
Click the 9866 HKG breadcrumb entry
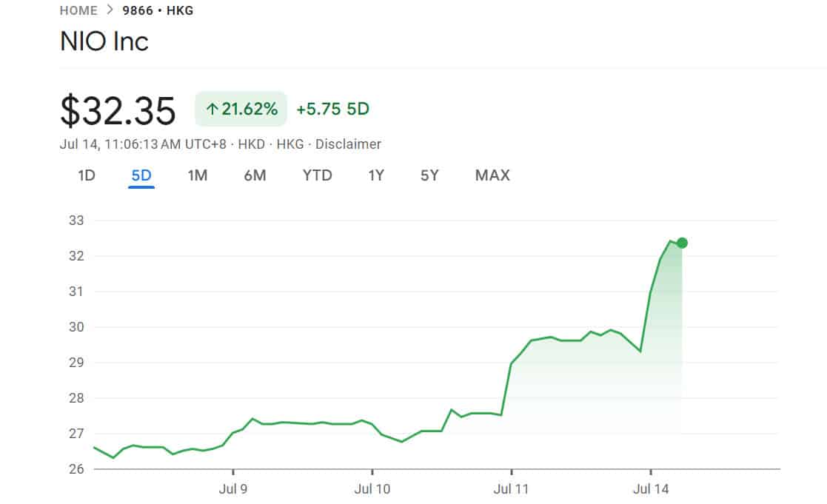point(157,10)
